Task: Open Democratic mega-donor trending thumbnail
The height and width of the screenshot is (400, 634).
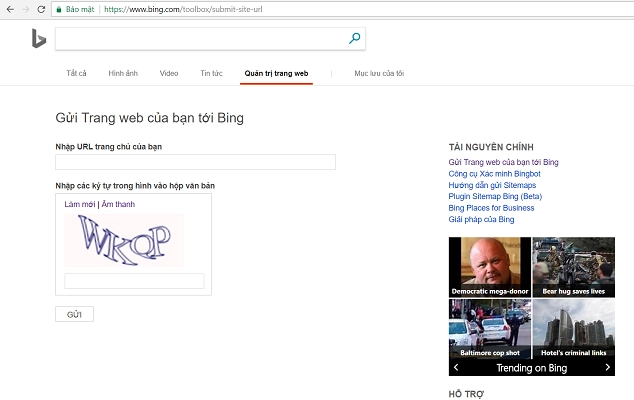Action: tap(490, 267)
